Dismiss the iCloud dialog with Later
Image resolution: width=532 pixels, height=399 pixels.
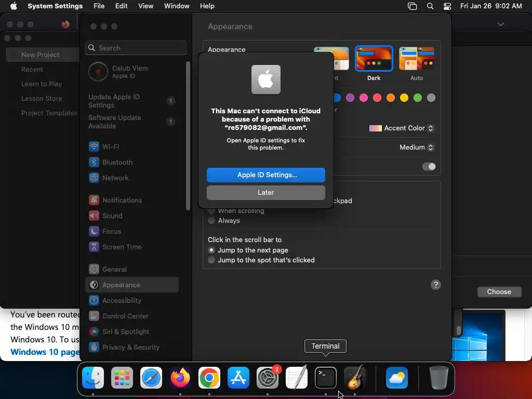pos(265,192)
